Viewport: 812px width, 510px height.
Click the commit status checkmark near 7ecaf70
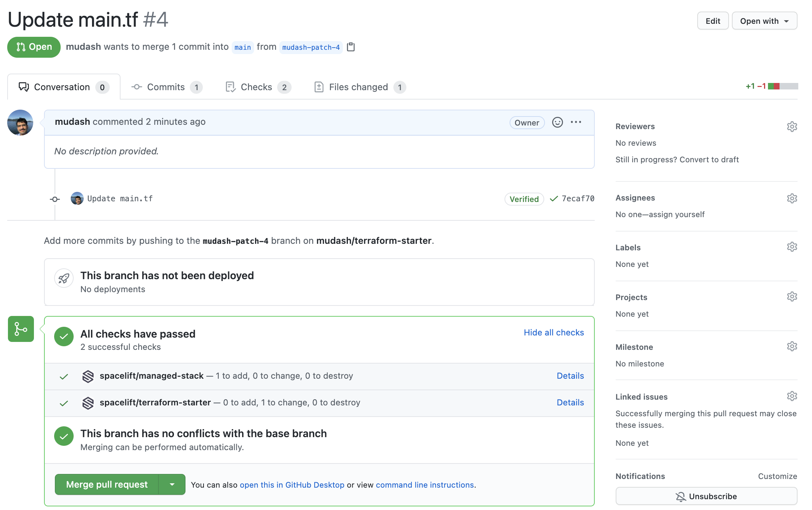pyautogui.click(x=554, y=199)
